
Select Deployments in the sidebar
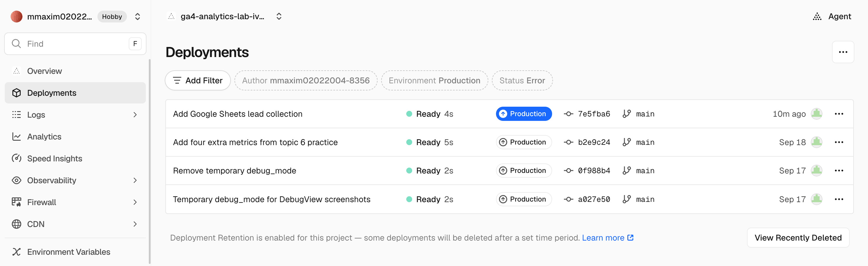click(x=75, y=93)
